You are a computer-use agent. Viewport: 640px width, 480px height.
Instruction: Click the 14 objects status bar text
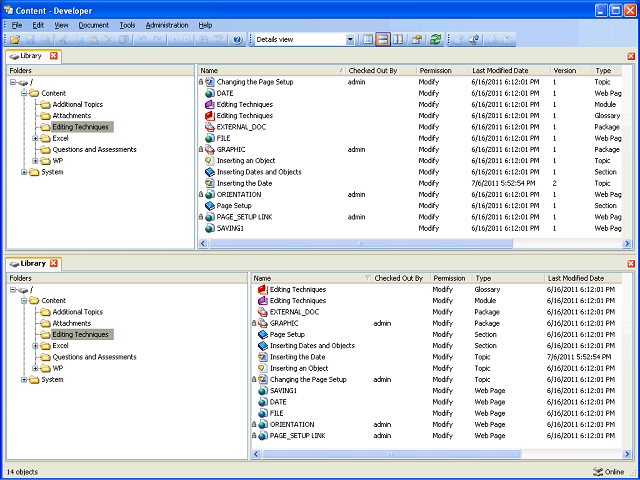click(x=22, y=472)
